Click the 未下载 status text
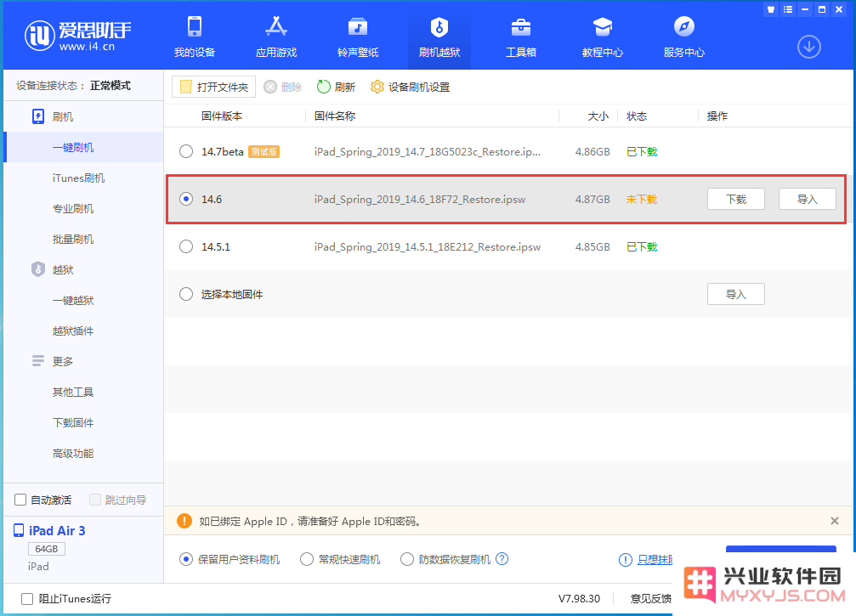Screen dimensions: 856x616 pos(642,199)
